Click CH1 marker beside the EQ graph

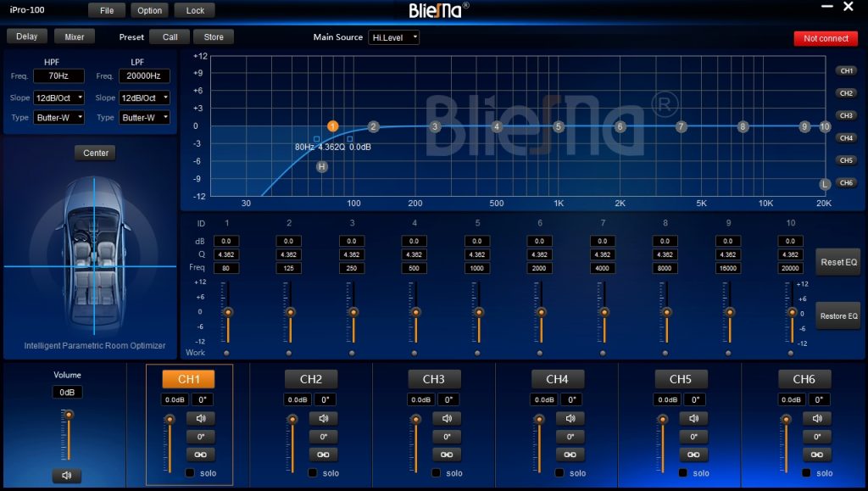click(847, 71)
